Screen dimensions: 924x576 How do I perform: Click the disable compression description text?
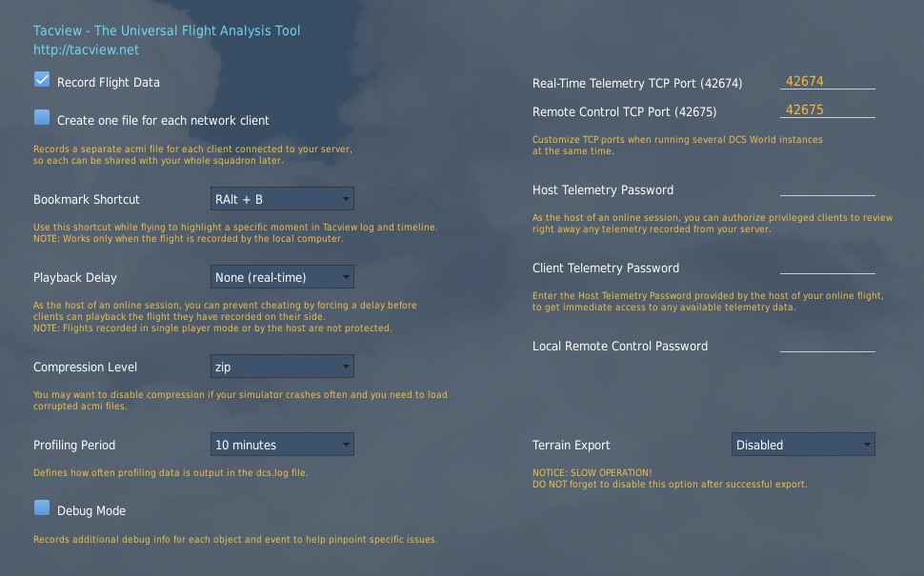click(x=240, y=400)
